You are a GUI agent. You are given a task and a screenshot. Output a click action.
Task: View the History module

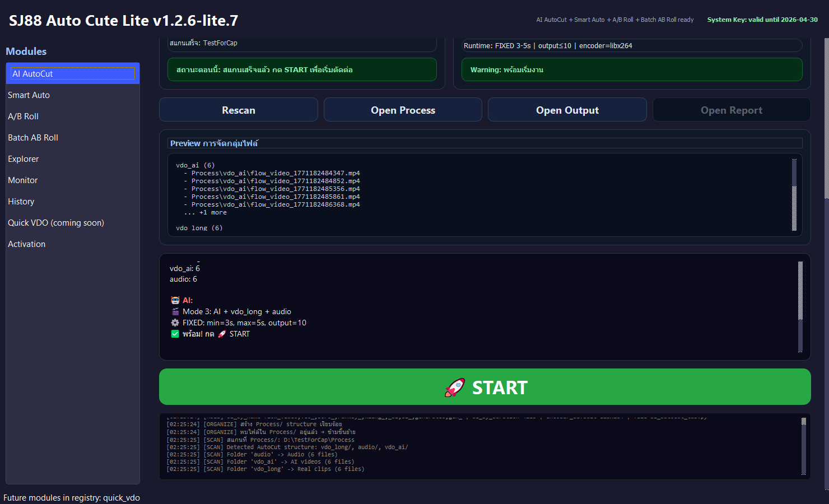21,202
